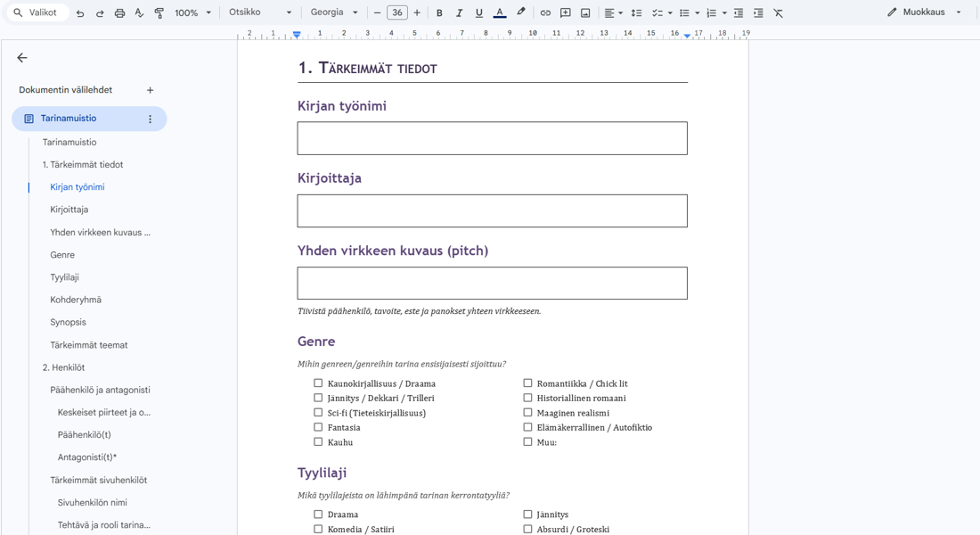Image resolution: width=980 pixels, height=535 pixels.
Task: Open the text color picker
Action: pos(500,12)
